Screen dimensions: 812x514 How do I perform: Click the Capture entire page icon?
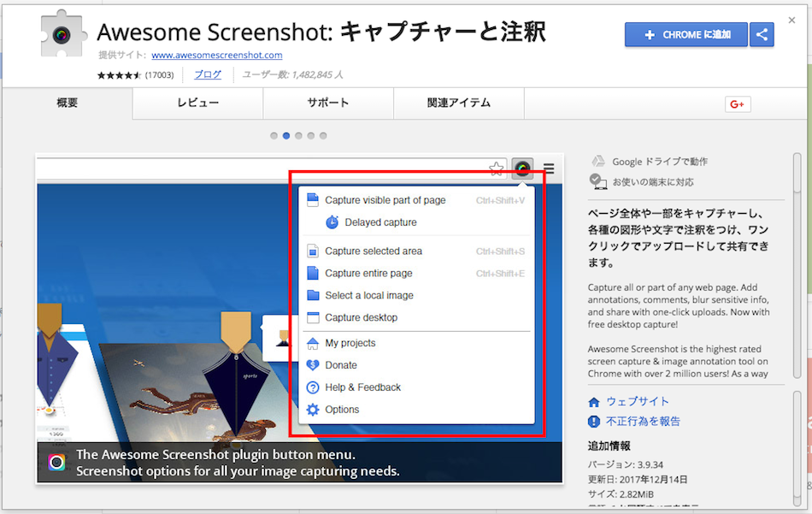click(313, 273)
